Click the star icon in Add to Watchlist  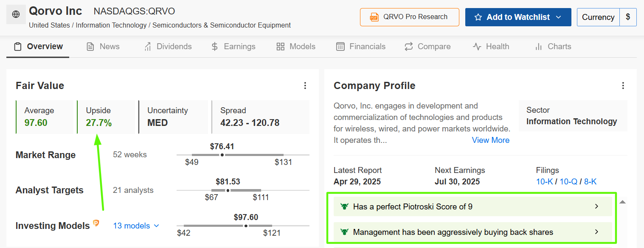click(x=478, y=17)
